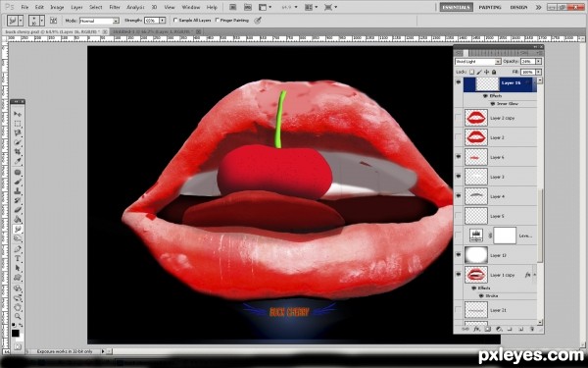Open the Layer menu
588x368 pixels.
click(x=76, y=7)
